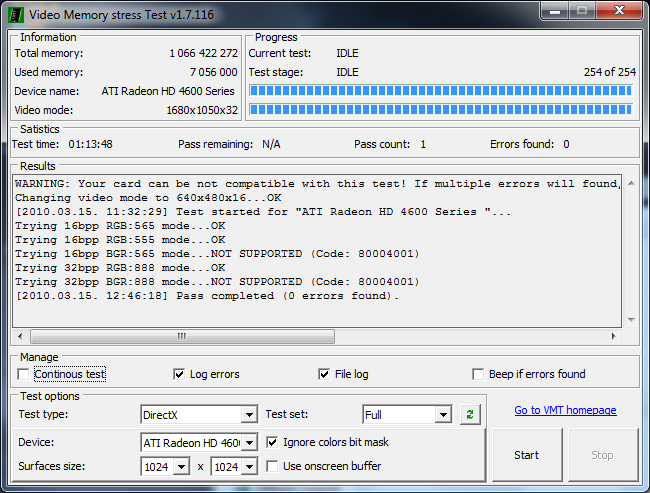Open the surface width 1024 dropdown
The width and height of the screenshot is (650, 493).
[x=181, y=467]
